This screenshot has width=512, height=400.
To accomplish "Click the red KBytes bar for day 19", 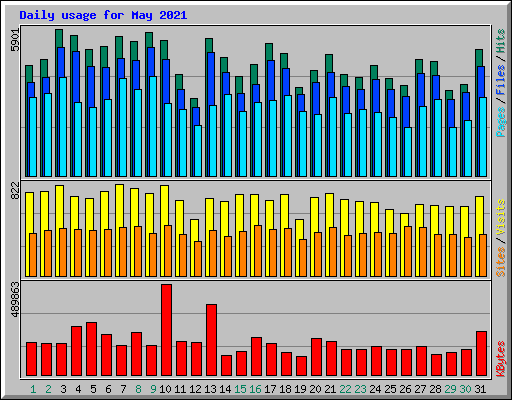I will tap(301, 366).
